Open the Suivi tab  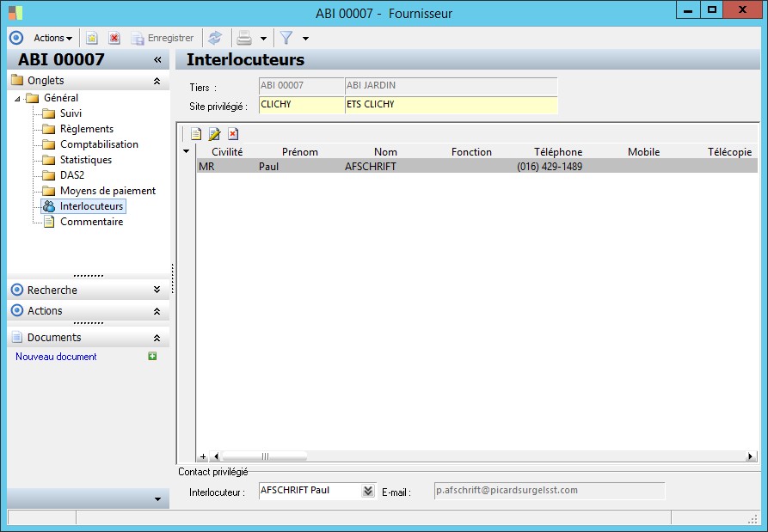(71, 113)
